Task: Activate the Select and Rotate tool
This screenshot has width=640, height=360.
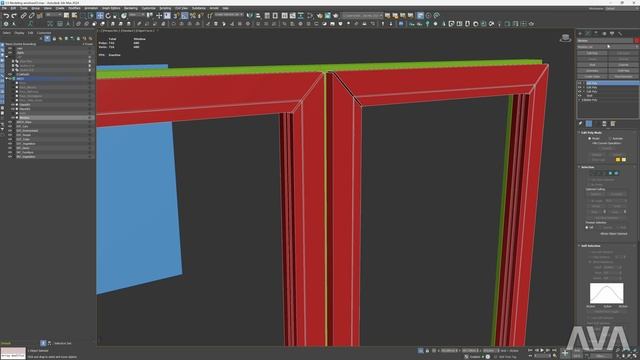Action: click(108, 16)
